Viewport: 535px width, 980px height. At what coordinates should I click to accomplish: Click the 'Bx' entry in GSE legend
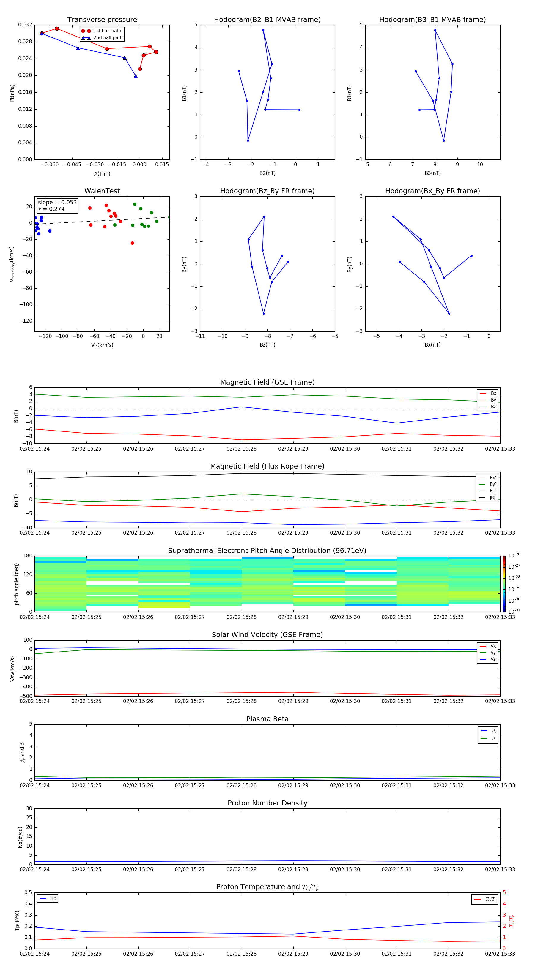[x=488, y=393]
